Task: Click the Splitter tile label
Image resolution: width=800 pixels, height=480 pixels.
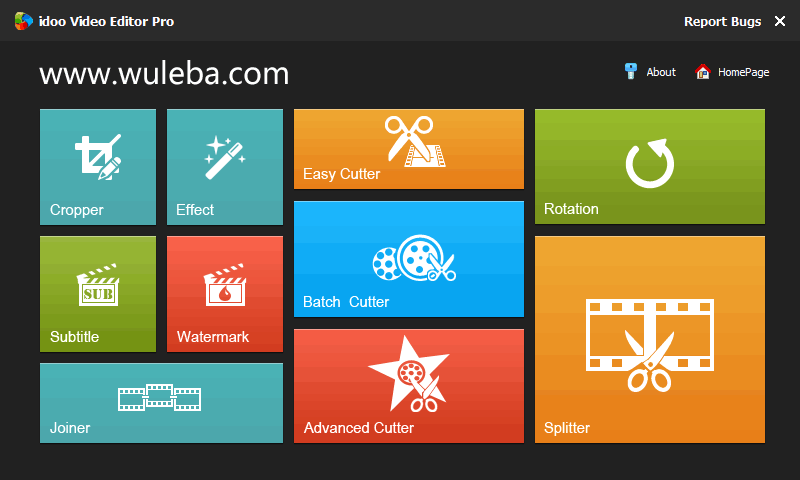Action: point(567,427)
